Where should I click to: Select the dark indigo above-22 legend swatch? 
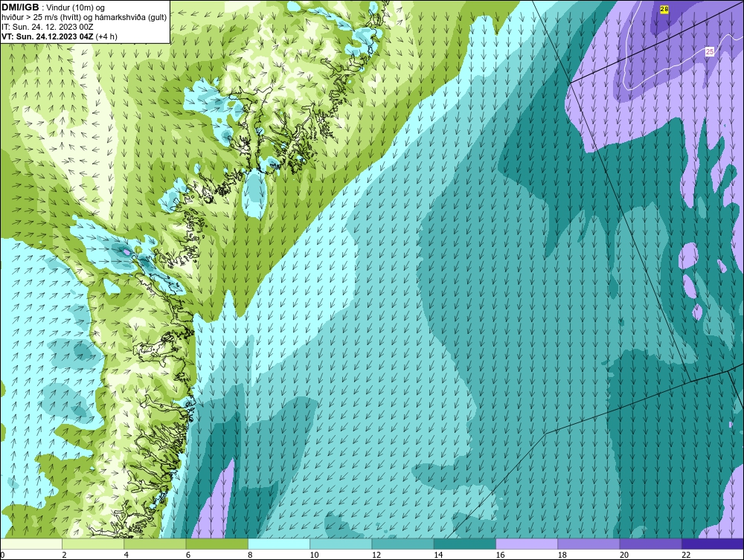pos(713,544)
